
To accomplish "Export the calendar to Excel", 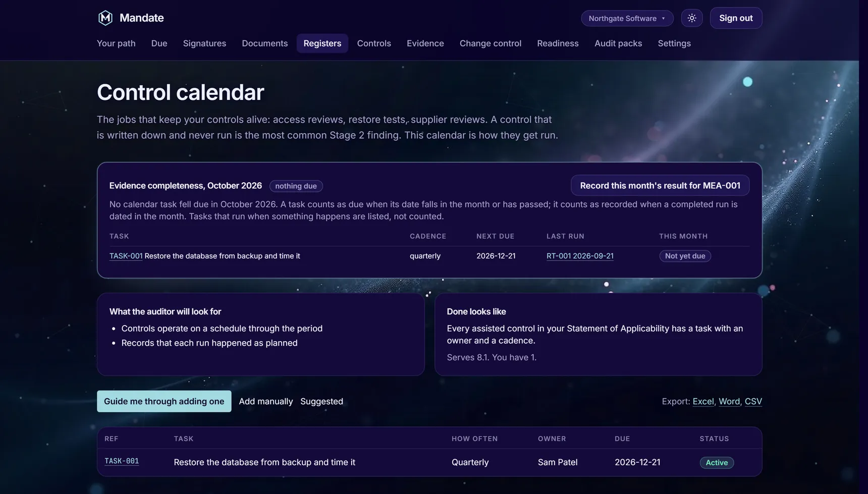I will (703, 401).
